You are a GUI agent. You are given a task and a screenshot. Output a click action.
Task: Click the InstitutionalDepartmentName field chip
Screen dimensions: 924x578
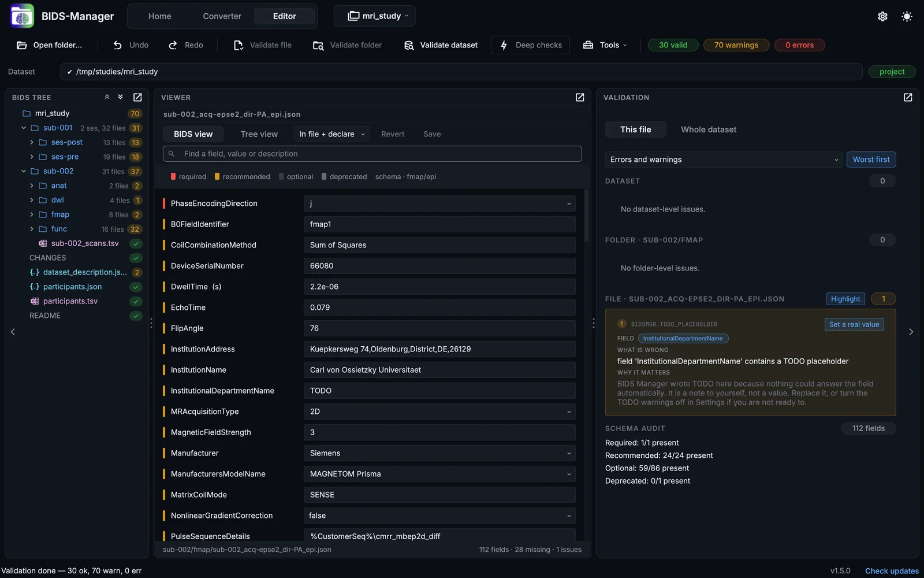coord(683,338)
